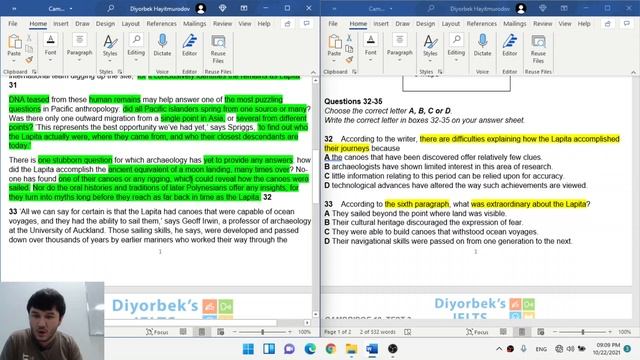Image resolution: width=640 pixels, height=360 pixels.
Task: Open File tab in left Word window
Action: pyautogui.click(x=13, y=24)
